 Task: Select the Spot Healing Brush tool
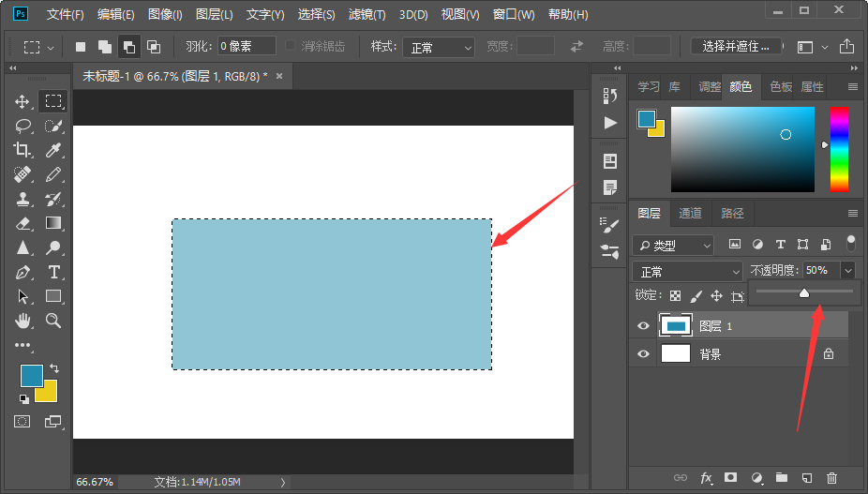tap(22, 174)
